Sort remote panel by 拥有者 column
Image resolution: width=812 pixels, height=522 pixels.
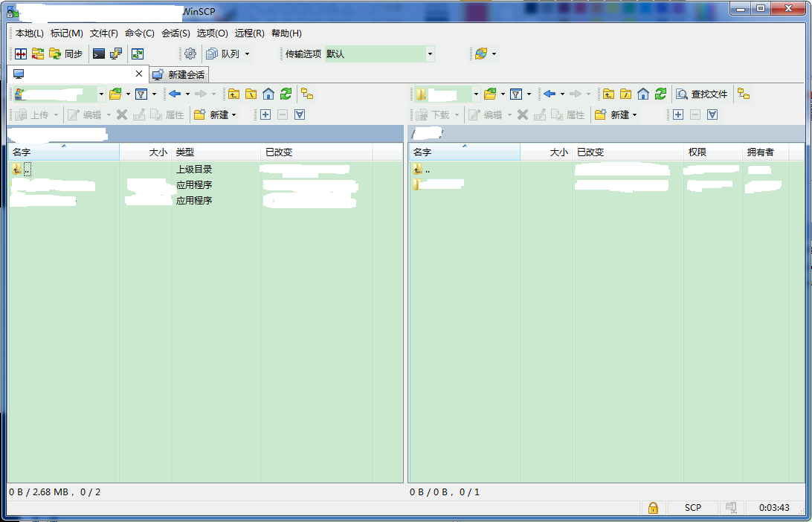tap(765, 152)
